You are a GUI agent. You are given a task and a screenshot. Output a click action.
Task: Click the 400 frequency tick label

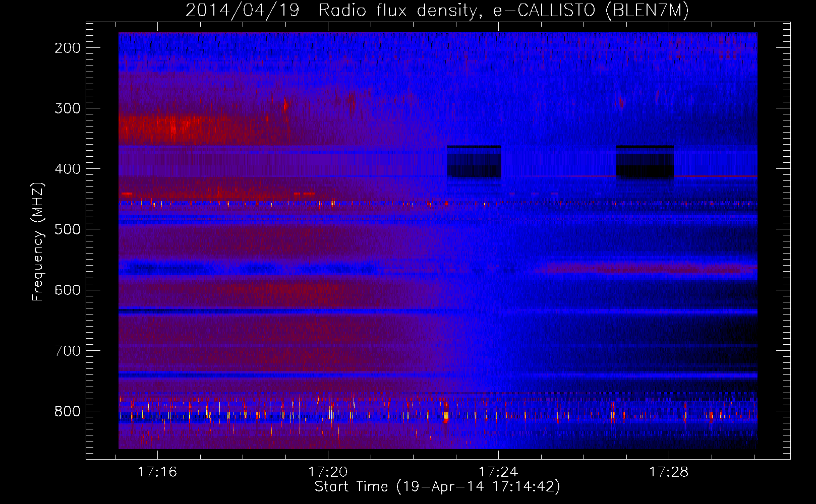point(68,169)
